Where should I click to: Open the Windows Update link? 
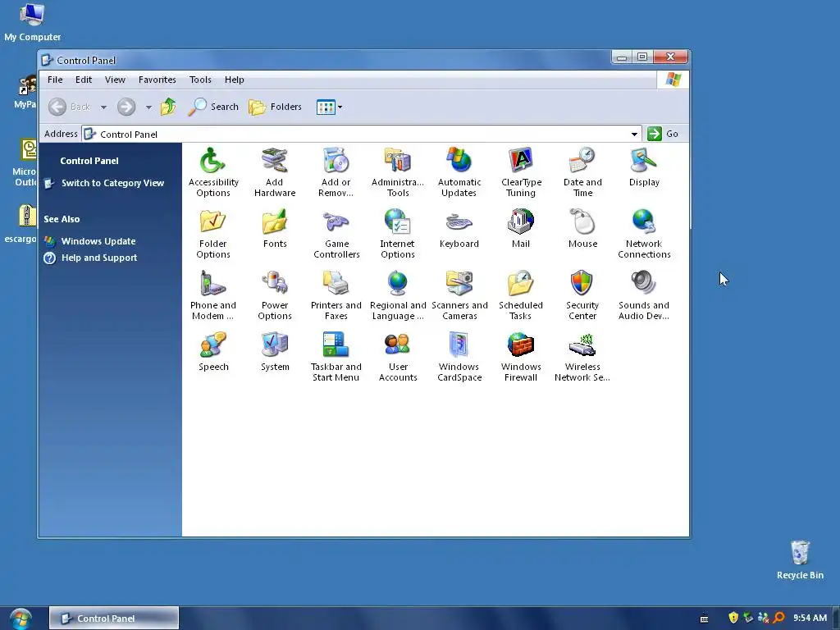click(98, 241)
